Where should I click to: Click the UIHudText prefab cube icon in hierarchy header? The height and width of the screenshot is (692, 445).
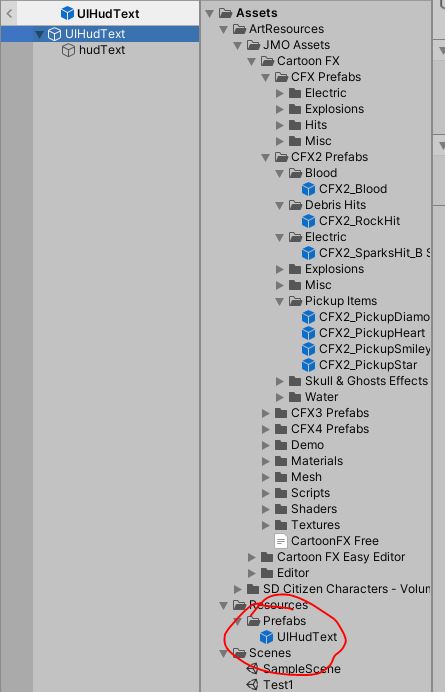pos(67,13)
